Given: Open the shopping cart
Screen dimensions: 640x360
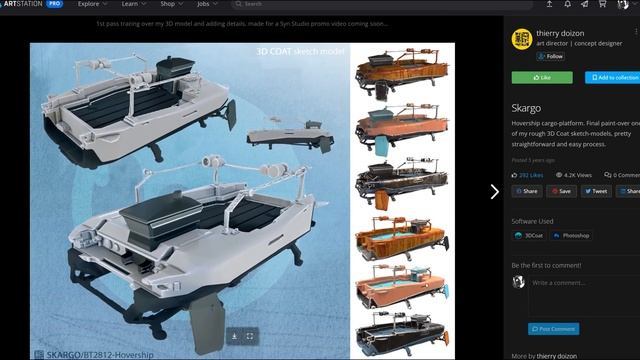Looking at the screenshot, I should [602, 4].
